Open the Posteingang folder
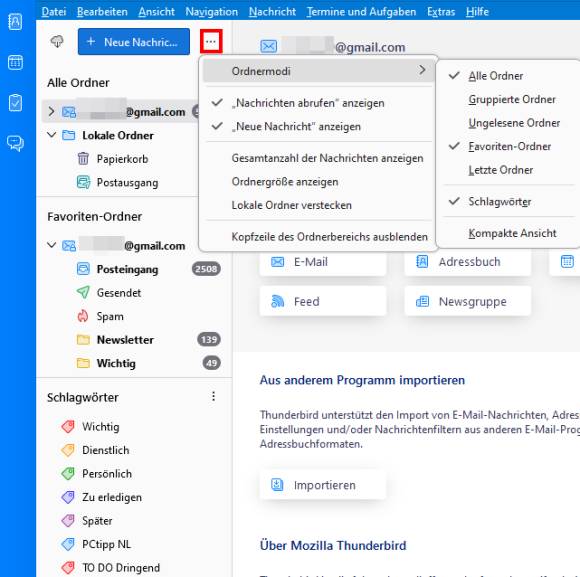Viewport: 580px width, 577px height. pos(127,269)
